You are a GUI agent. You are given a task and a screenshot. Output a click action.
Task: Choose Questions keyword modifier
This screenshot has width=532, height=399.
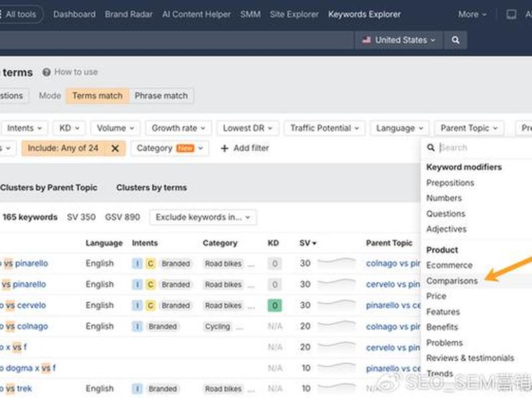(446, 213)
